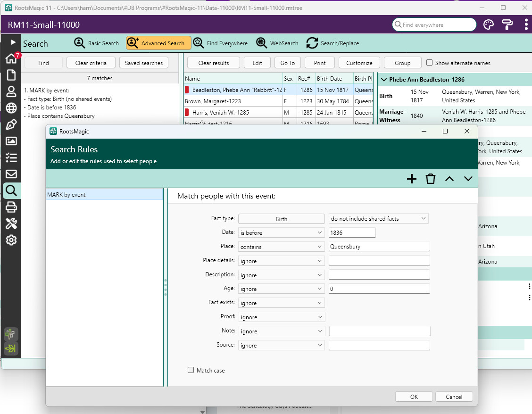This screenshot has height=414, width=532.
Task: Open the Place 'contains' dropdown
Action: point(281,247)
